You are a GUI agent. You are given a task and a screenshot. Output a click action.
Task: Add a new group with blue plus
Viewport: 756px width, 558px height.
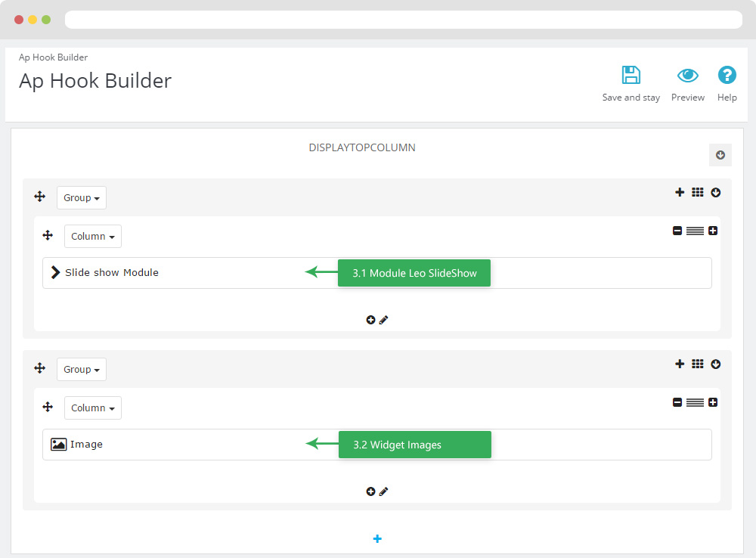[377, 538]
